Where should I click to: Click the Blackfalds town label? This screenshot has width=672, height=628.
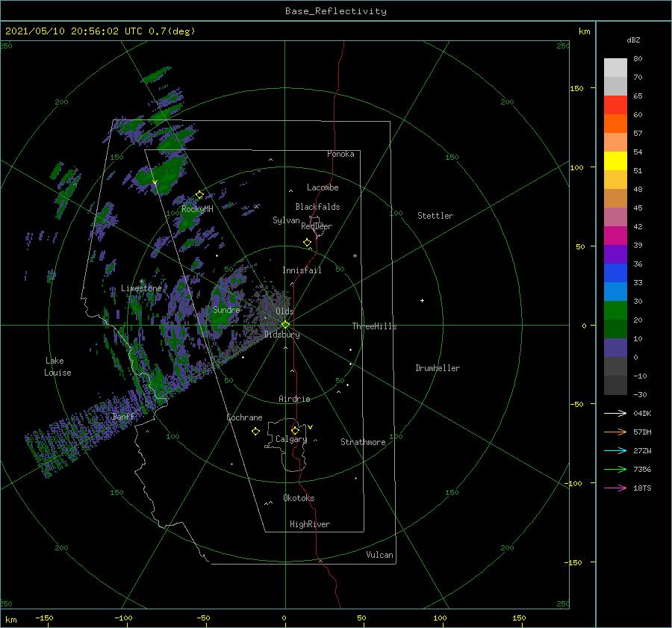(317, 207)
